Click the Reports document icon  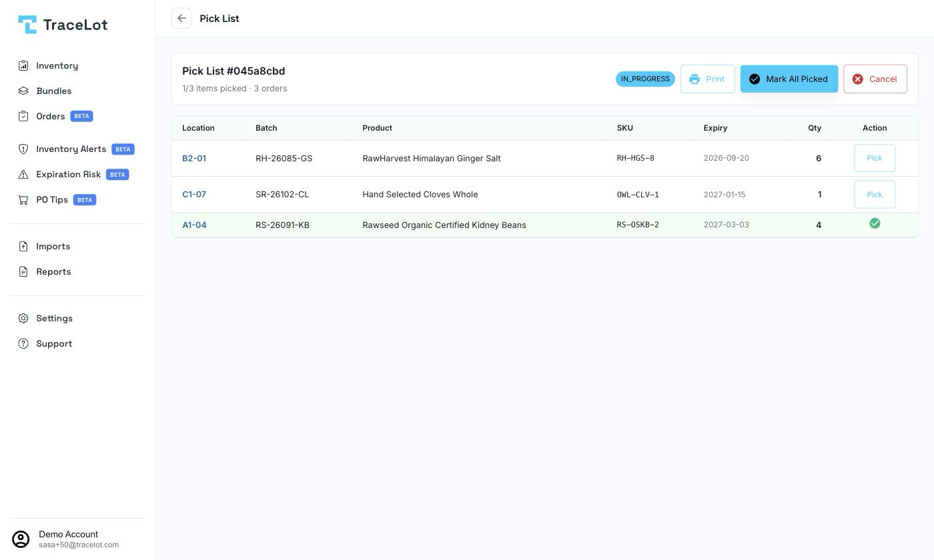(x=23, y=271)
